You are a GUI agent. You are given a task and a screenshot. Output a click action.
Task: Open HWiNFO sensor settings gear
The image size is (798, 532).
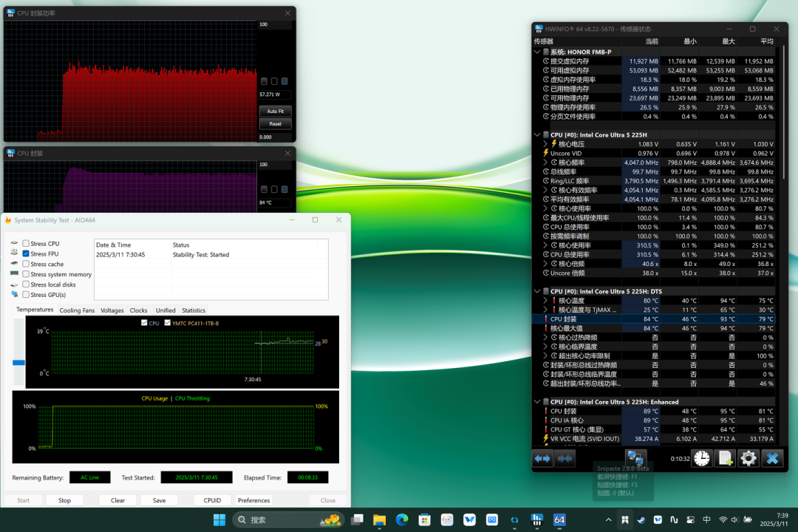pos(748,459)
